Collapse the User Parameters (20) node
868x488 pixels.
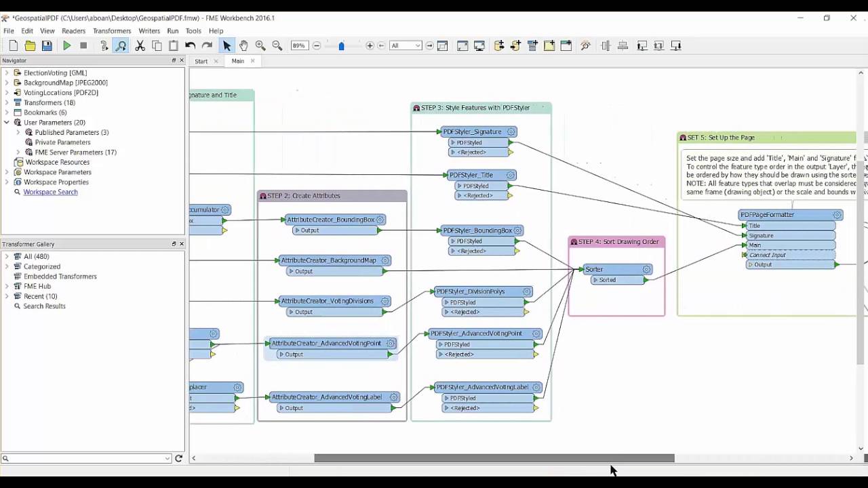(x=7, y=123)
